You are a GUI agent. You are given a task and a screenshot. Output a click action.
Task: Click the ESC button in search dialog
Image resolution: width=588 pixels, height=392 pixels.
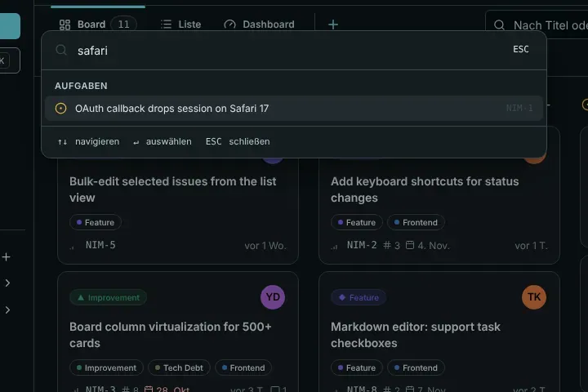pyautogui.click(x=521, y=49)
